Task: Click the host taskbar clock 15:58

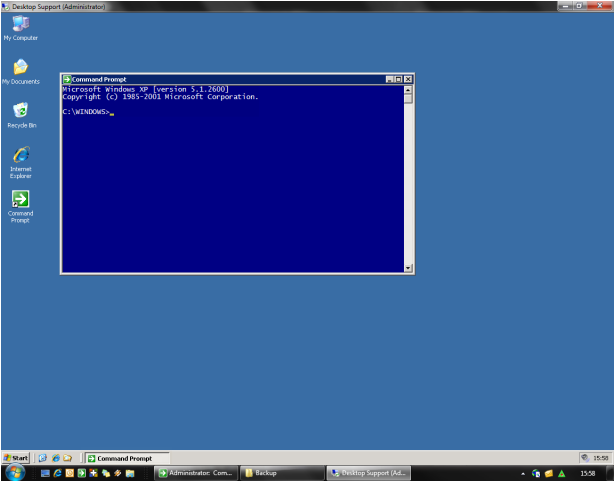Action: click(587, 473)
